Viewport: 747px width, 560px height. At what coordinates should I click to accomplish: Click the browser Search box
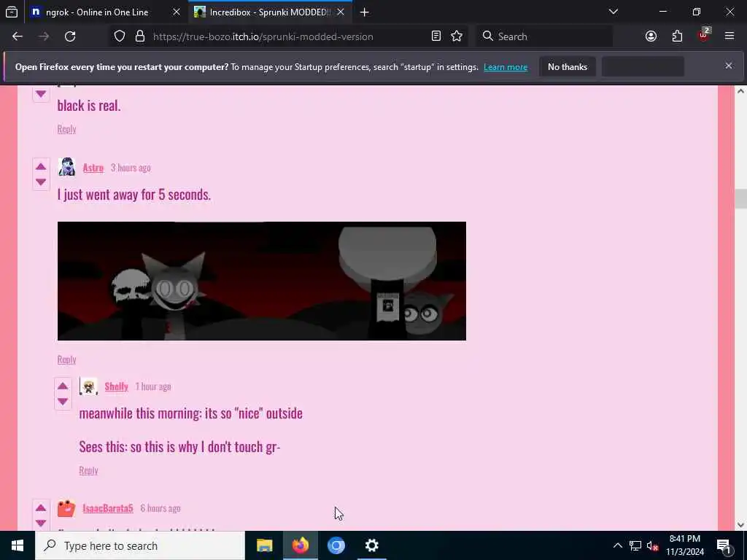pos(544,36)
